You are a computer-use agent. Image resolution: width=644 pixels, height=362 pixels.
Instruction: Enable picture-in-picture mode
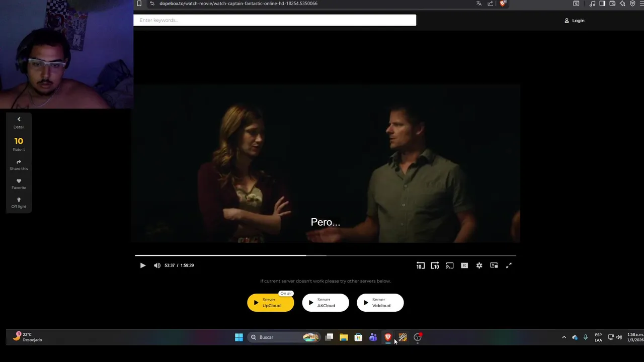[494, 265]
